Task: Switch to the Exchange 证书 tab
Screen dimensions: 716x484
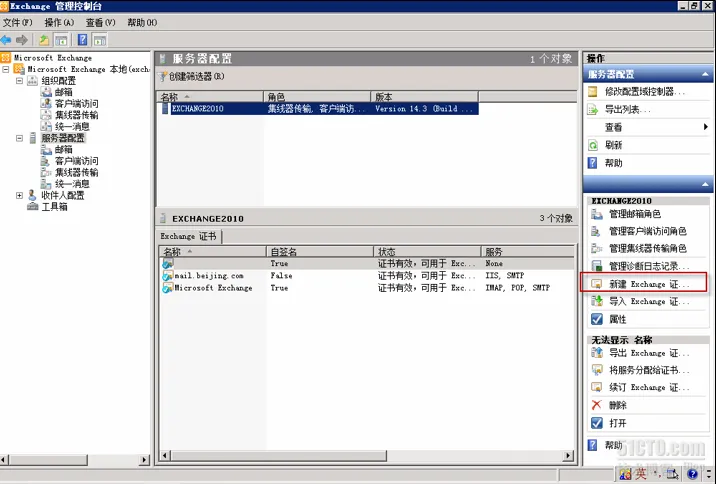Action: coord(188,236)
